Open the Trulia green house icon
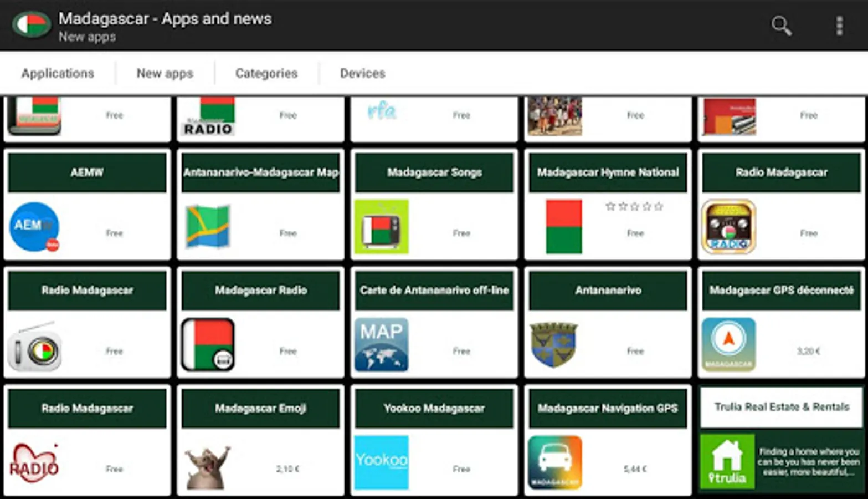Image resolution: width=868 pixels, height=499 pixels. pyautogui.click(x=727, y=461)
